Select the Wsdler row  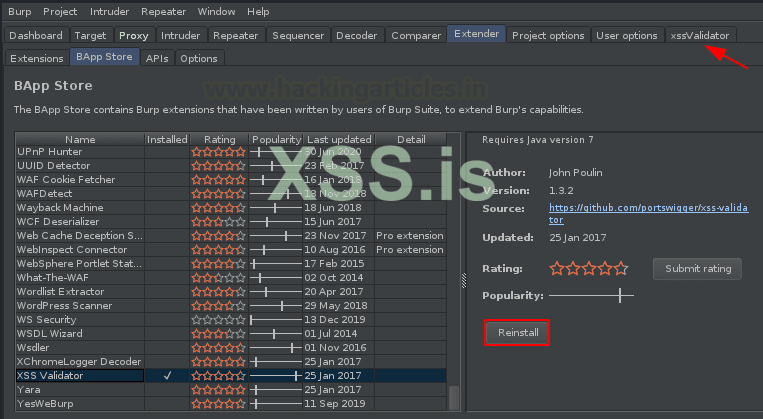click(231, 347)
